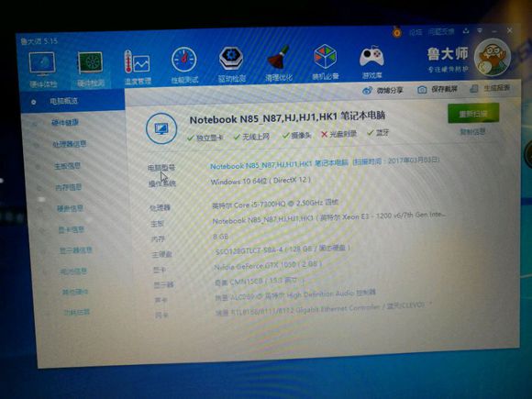Click 生成报表 generate report button
This screenshot has height=399, width=532.
click(x=490, y=88)
